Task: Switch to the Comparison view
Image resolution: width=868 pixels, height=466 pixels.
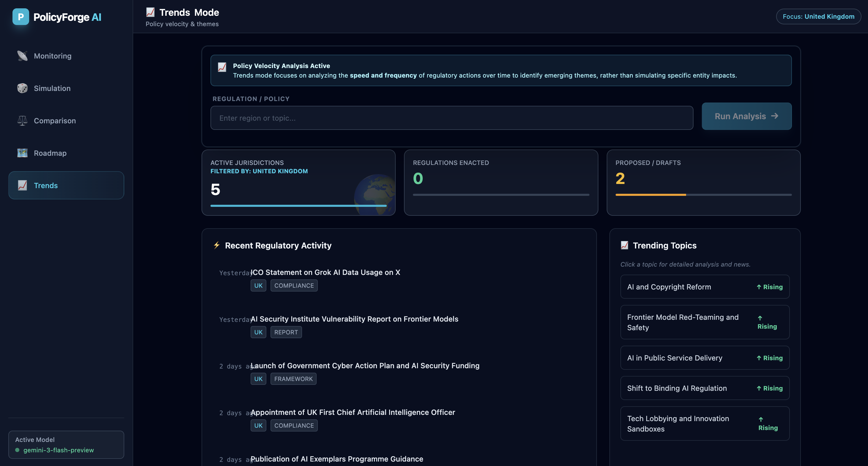Action: tap(55, 121)
